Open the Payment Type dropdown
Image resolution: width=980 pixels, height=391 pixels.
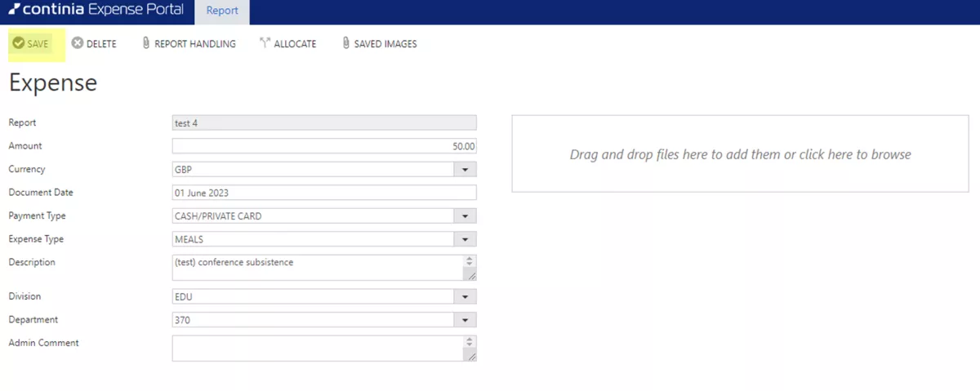[x=465, y=216]
